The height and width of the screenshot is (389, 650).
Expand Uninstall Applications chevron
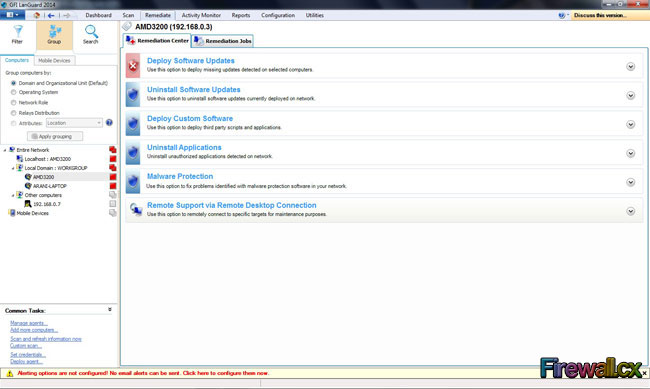[631, 153]
